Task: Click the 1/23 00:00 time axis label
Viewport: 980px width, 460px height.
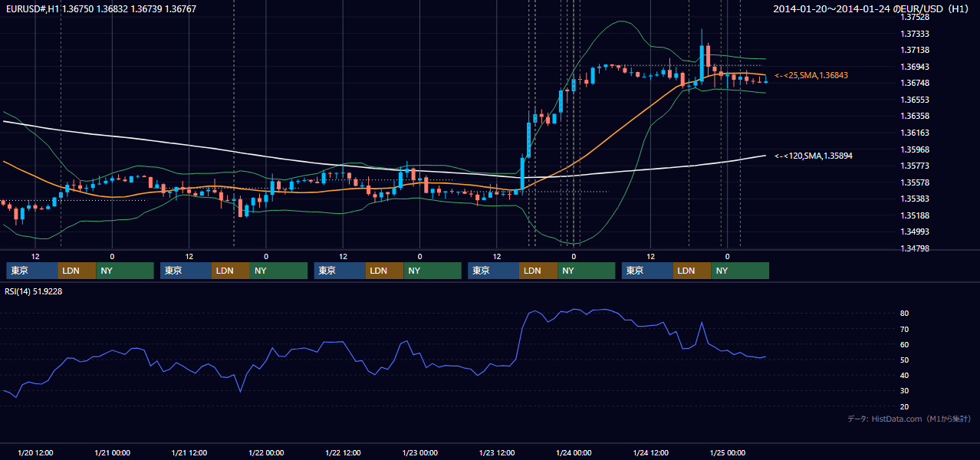Action: 419,452
